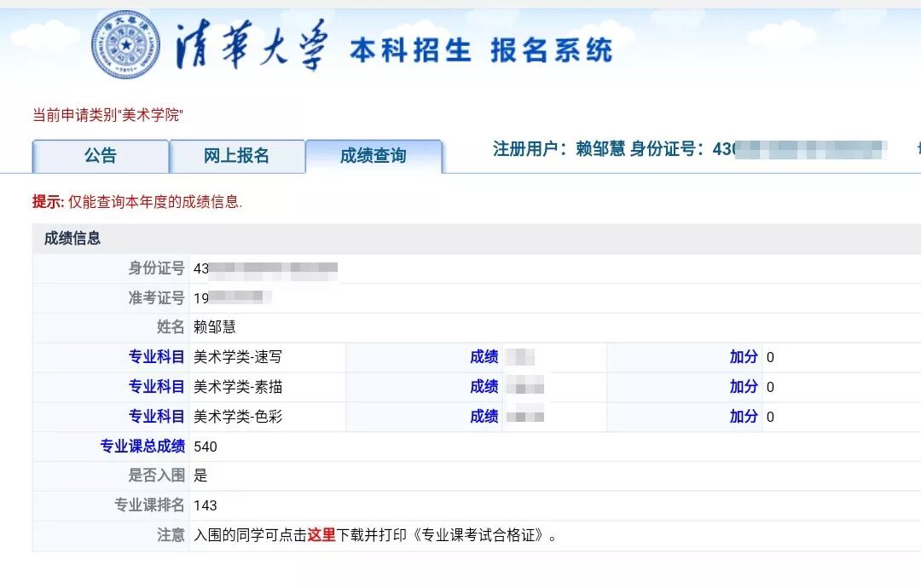Click the 身份证号 row label
This screenshot has width=921, height=588.
click(156, 268)
